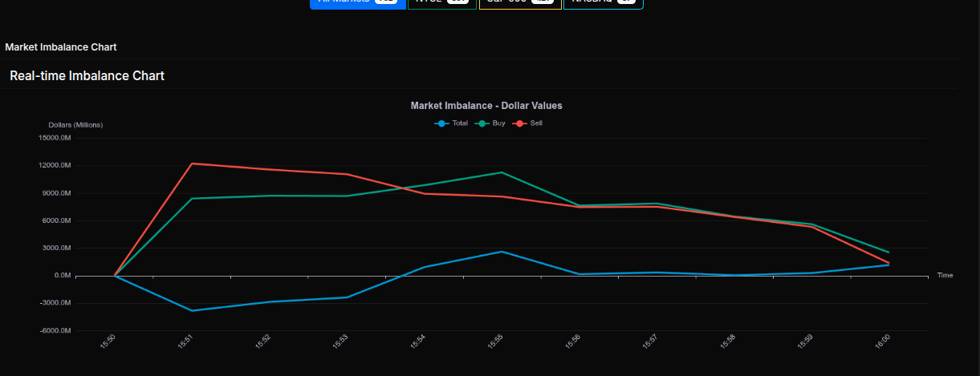Click the -6000.0M y-axis label
980x376 pixels.
(55, 331)
